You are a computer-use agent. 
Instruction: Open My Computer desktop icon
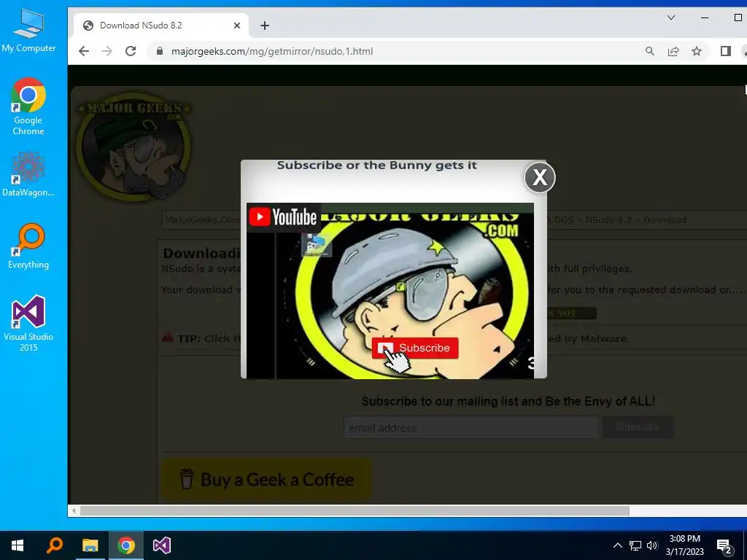click(x=28, y=31)
